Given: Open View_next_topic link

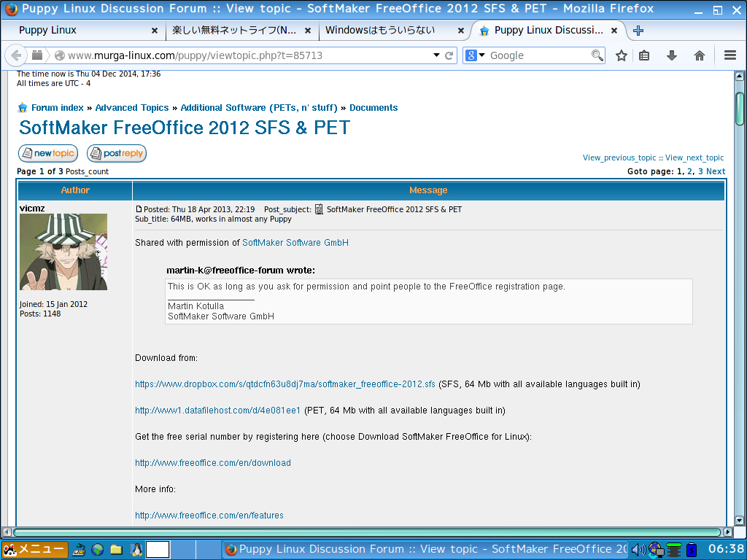Looking at the screenshot, I should click(x=694, y=157).
